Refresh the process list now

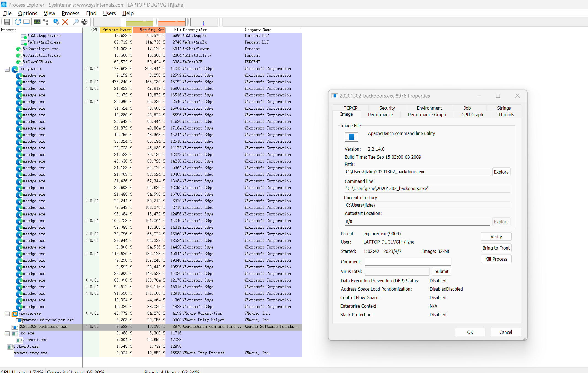[x=18, y=22]
